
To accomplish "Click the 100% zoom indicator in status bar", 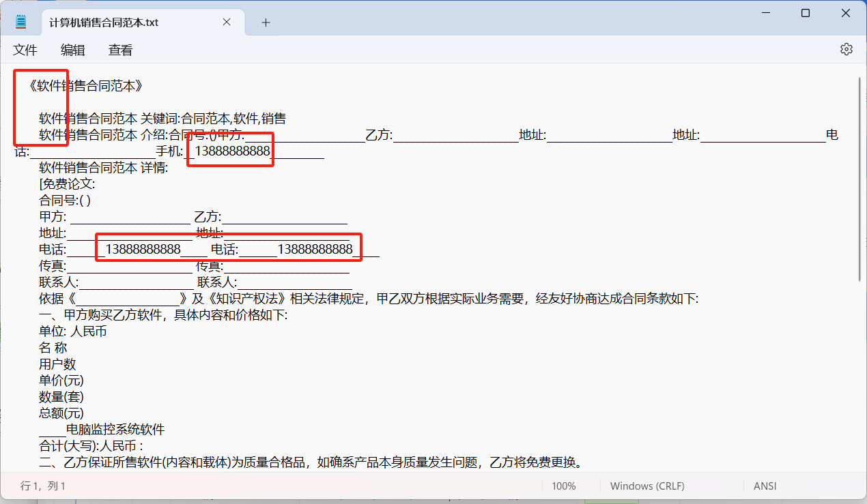I will click(x=565, y=486).
